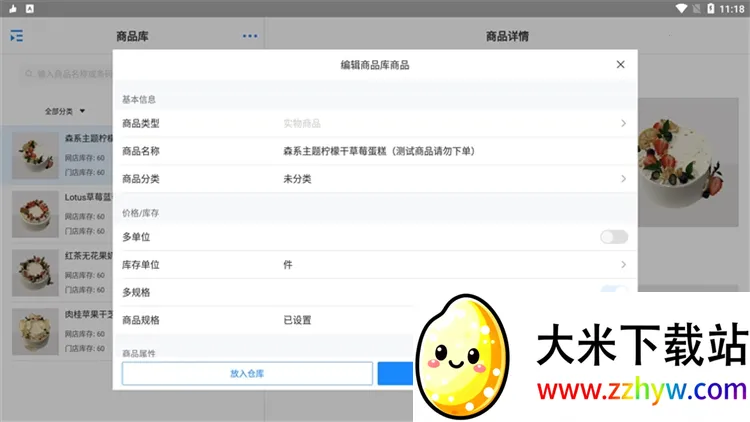Expand the 全部分类 dropdown

(x=65, y=111)
